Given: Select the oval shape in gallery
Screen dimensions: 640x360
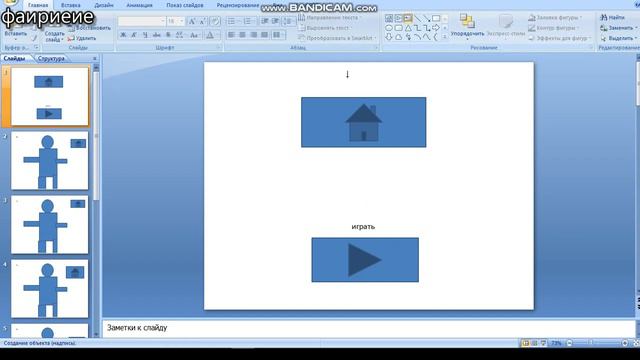Looking at the screenshot, I should click(x=389, y=28).
